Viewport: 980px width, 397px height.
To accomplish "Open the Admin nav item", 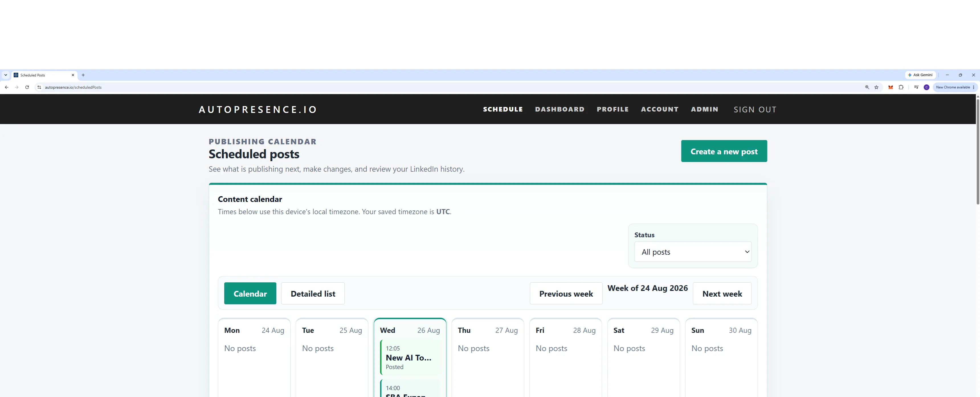I will [705, 109].
